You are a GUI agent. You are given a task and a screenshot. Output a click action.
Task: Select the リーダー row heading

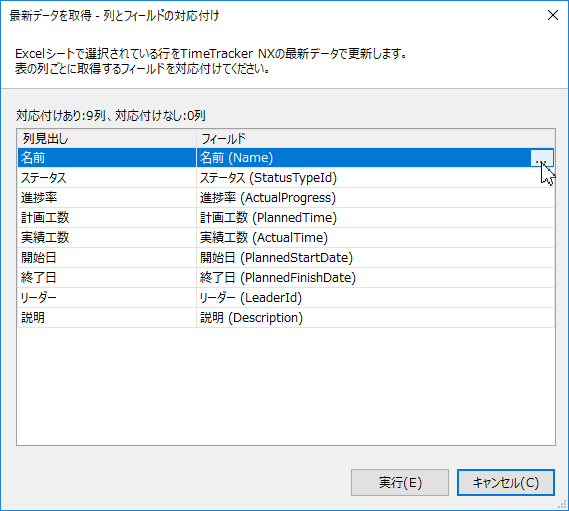point(107,298)
